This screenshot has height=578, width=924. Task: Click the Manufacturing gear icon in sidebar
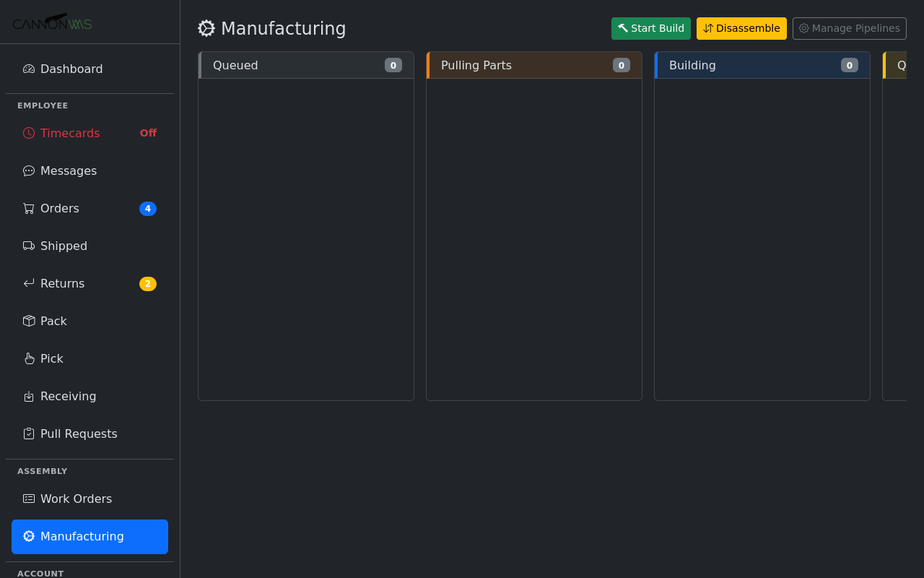(28, 536)
